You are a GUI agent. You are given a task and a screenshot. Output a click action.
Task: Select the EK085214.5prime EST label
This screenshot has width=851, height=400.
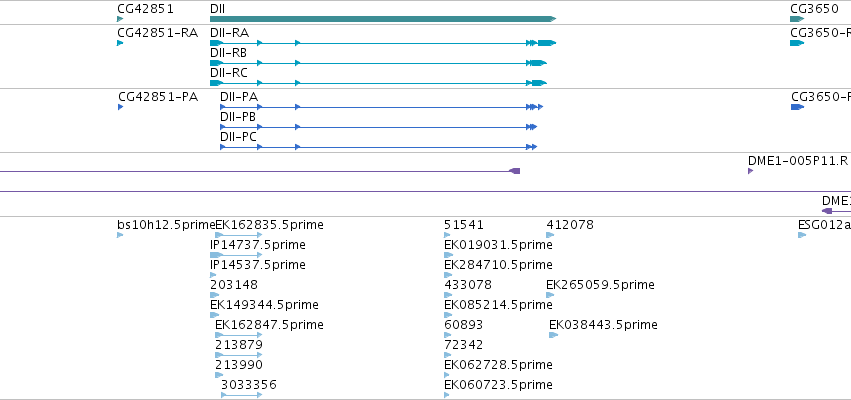[498, 304]
